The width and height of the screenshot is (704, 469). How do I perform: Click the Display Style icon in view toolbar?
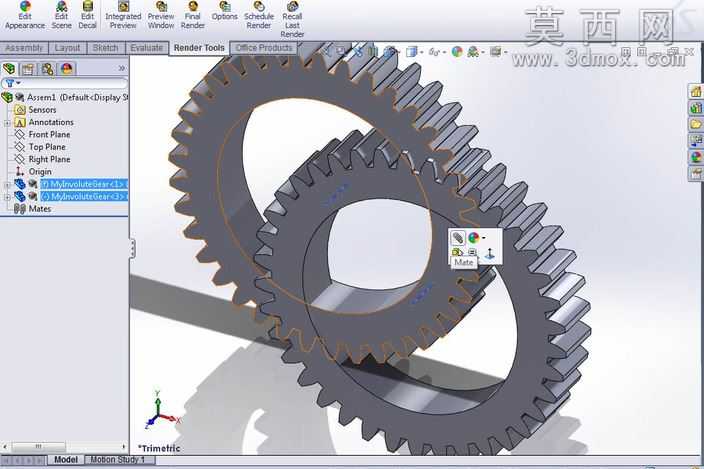(411, 52)
